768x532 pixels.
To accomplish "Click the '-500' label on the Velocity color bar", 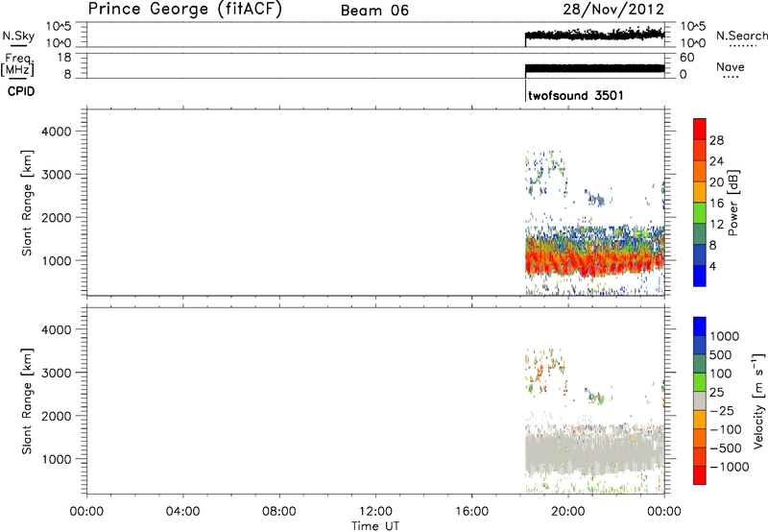I will (x=726, y=447).
